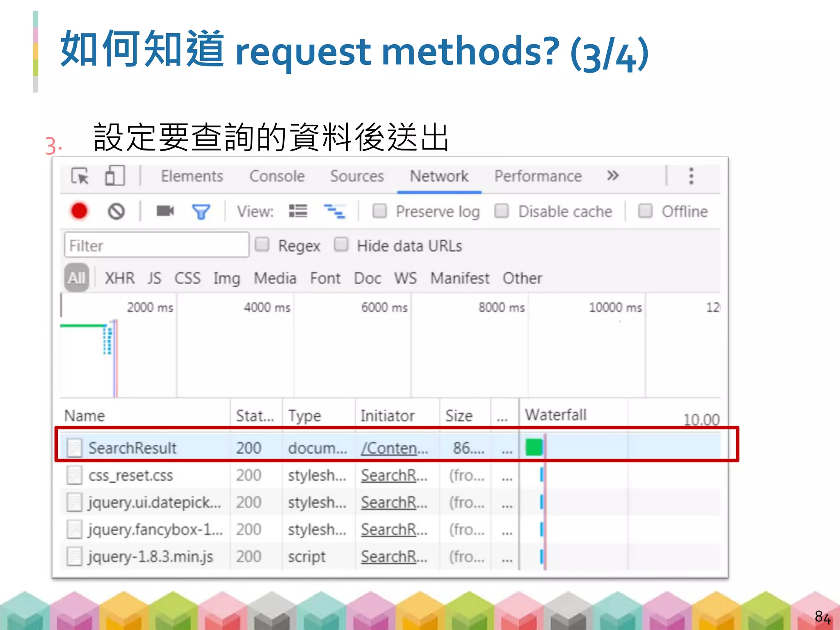Toggle the blue filter funnel icon
This screenshot has width=840, height=630.
[x=201, y=212]
